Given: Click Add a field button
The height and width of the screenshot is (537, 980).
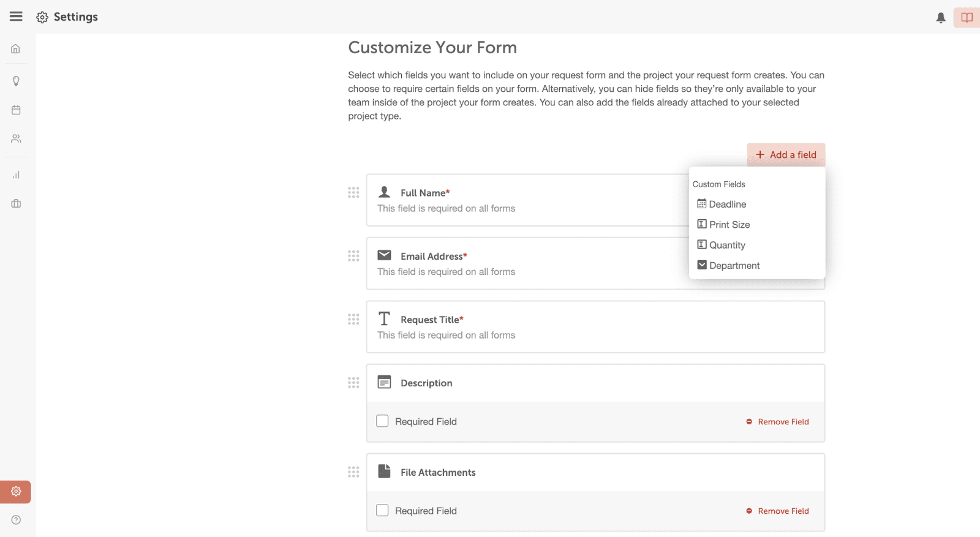Looking at the screenshot, I should click(x=786, y=155).
